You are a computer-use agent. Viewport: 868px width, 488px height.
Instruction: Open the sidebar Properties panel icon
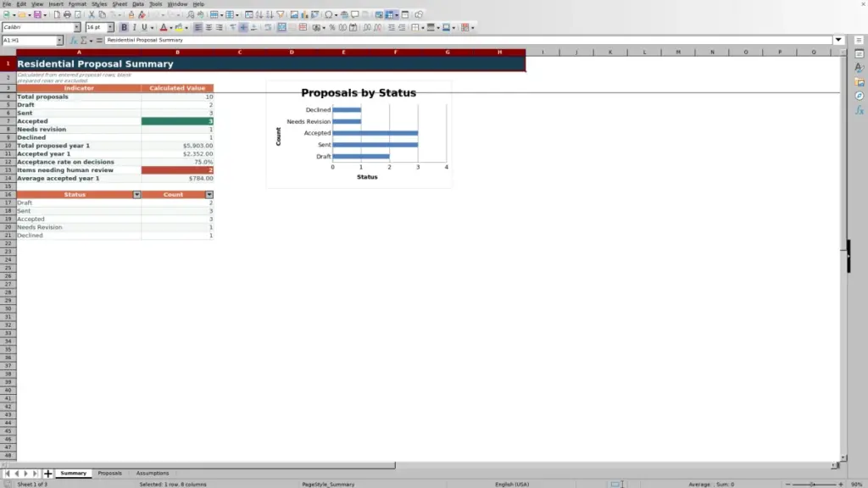860,53
